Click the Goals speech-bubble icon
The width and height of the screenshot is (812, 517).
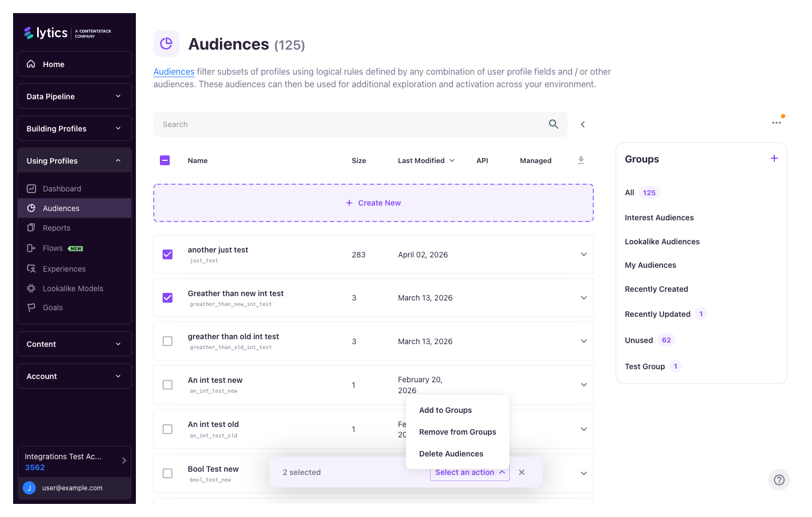pyautogui.click(x=31, y=307)
